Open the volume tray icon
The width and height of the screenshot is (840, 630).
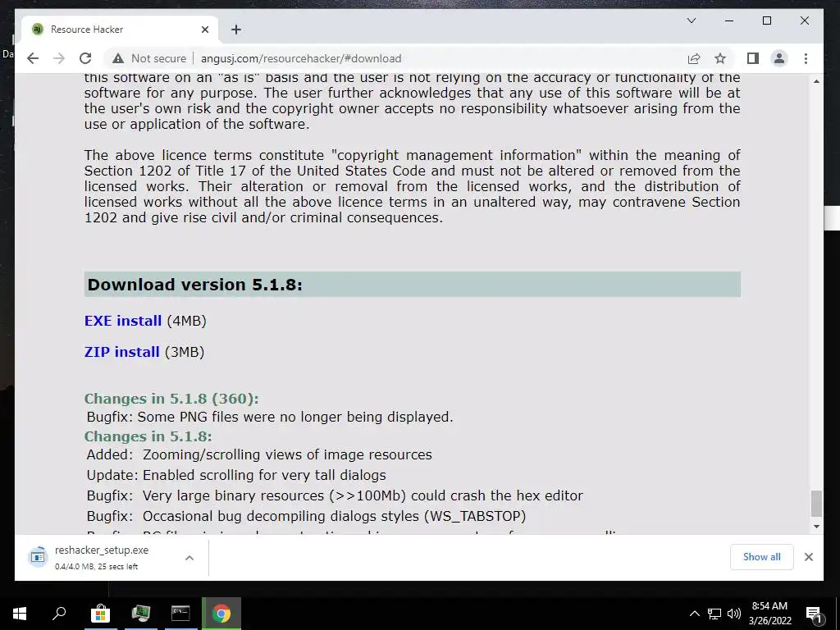click(734, 614)
